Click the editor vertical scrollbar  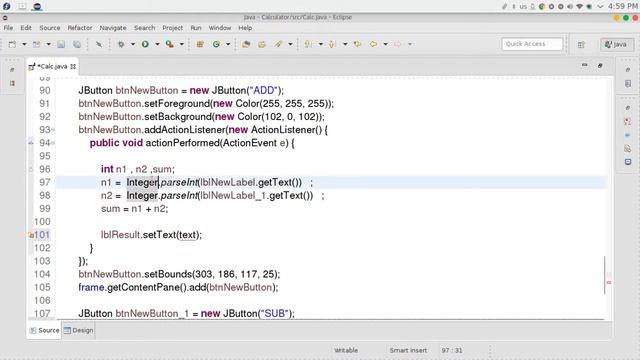point(604,275)
